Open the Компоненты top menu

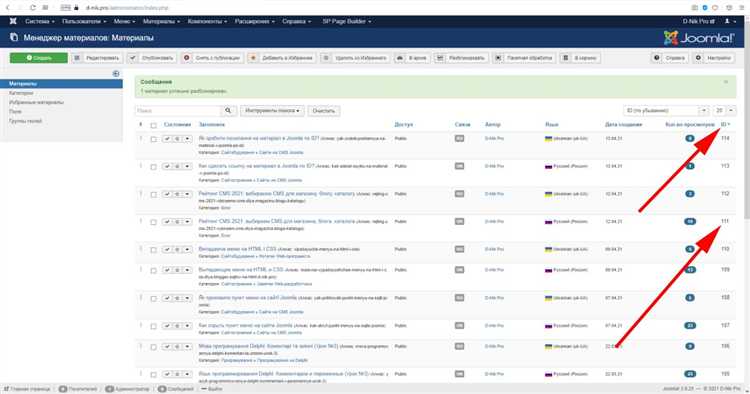(x=207, y=21)
